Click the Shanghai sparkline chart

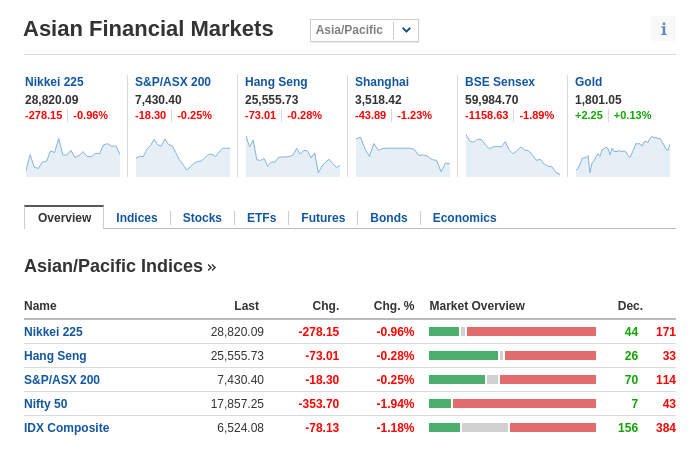(403, 156)
